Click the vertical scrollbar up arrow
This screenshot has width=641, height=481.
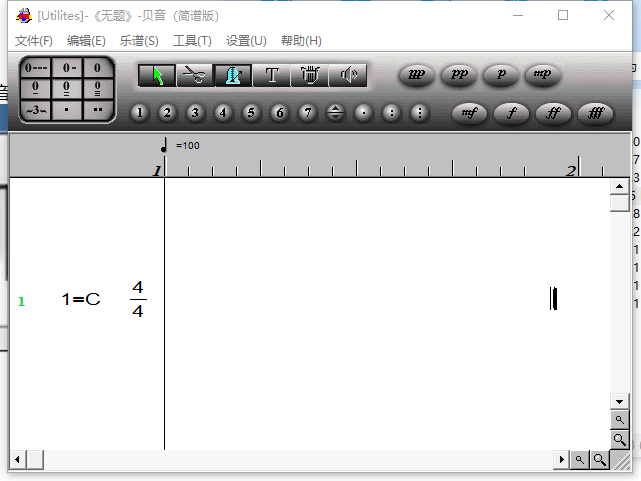coord(619,186)
